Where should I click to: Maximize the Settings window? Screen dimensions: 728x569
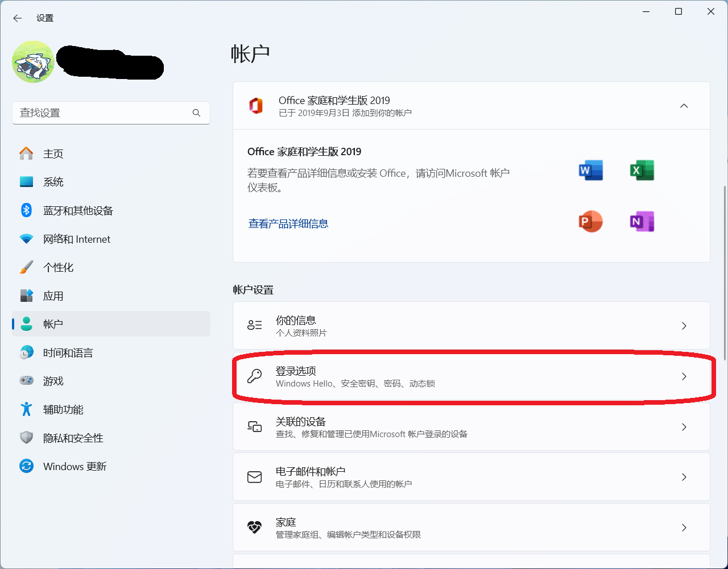point(679,11)
